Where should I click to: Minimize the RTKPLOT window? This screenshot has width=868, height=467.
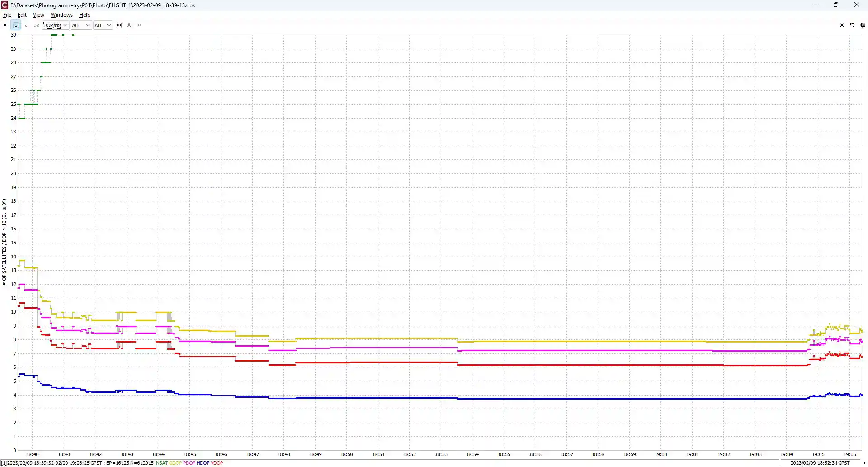tap(816, 5)
